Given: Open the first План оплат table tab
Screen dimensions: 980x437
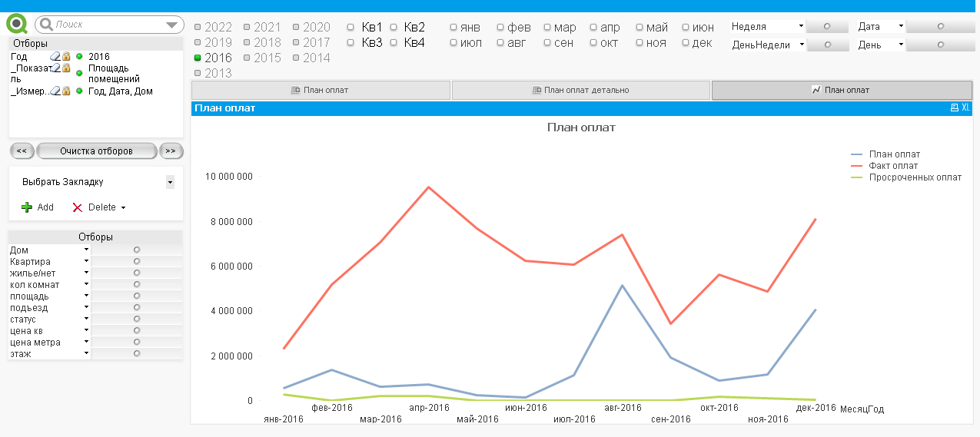Looking at the screenshot, I should (x=320, y=90).
